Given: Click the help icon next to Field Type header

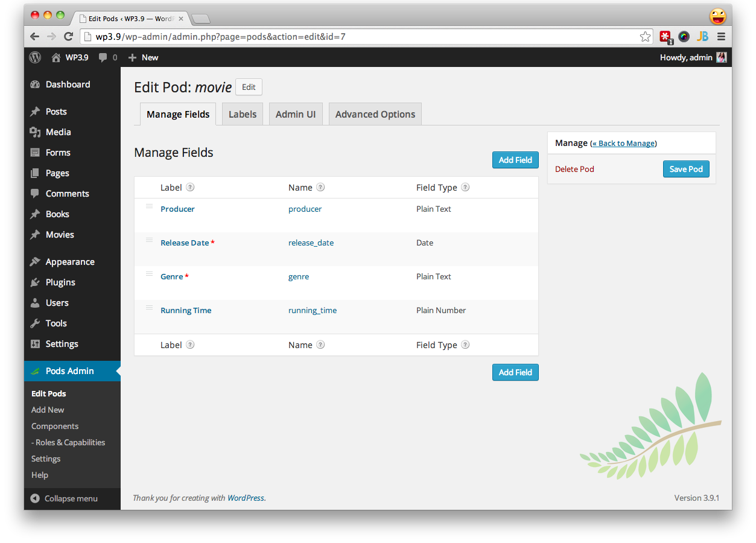Looking at the screenshot, I should point(465,187).
